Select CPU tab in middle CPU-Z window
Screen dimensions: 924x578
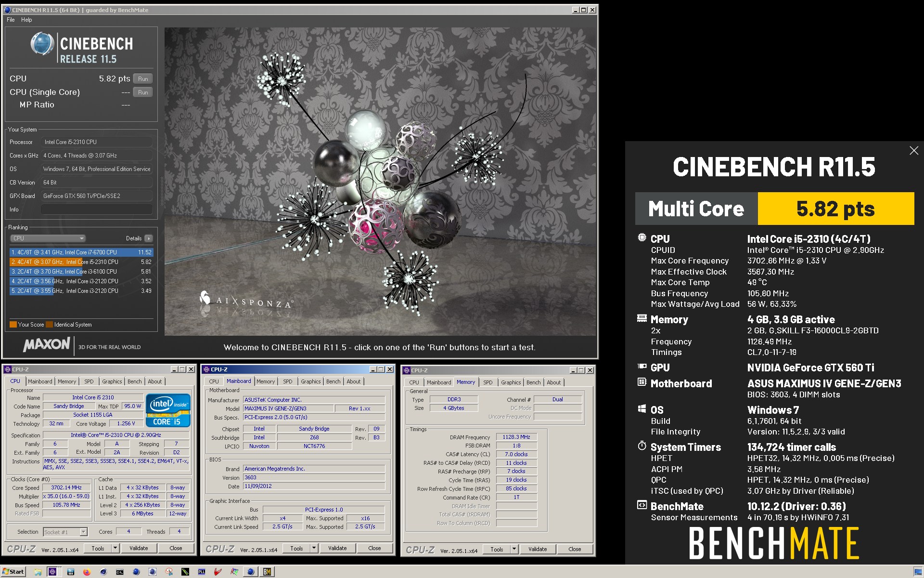coord(214,381)
